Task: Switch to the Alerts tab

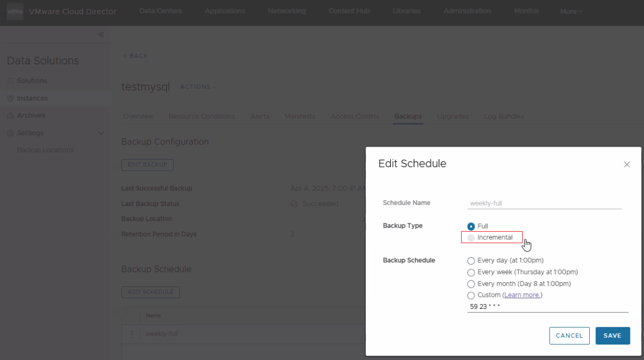Action: coord(260,116)
